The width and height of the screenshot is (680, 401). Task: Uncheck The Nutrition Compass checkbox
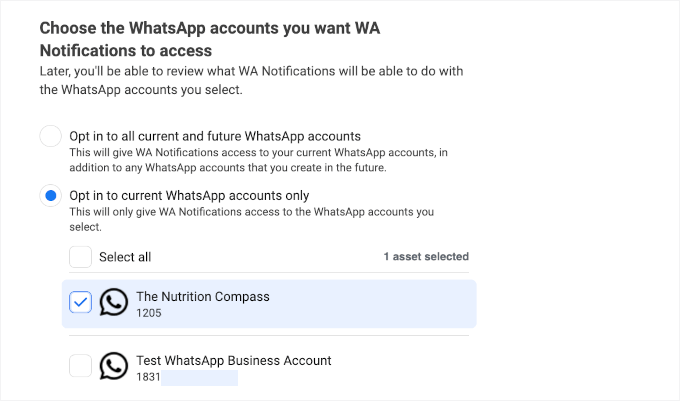click(80, 303)
